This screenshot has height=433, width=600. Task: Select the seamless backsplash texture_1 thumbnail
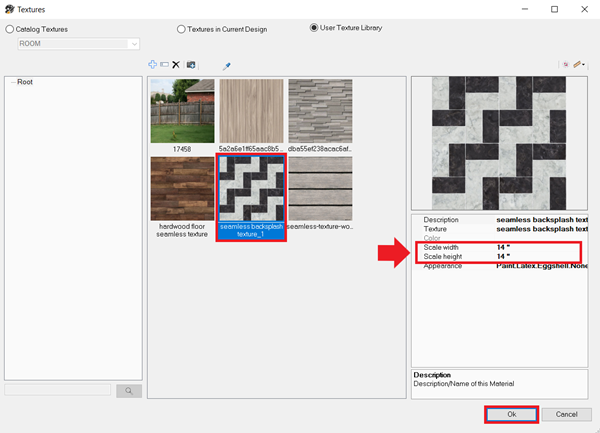point(251,189)
